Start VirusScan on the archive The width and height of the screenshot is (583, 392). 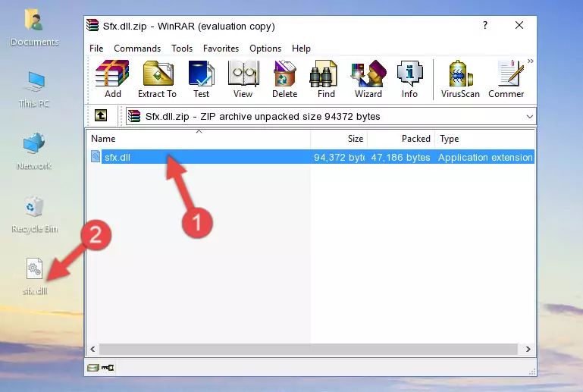coord(460,79)
